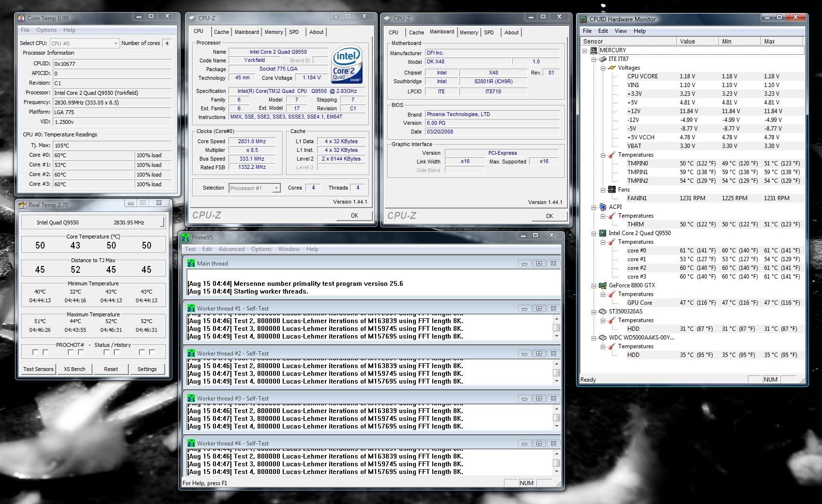This screenshot has width=822, height=504.
Task: Click the Core Temp title bar icon
Action: coord(21,18)
